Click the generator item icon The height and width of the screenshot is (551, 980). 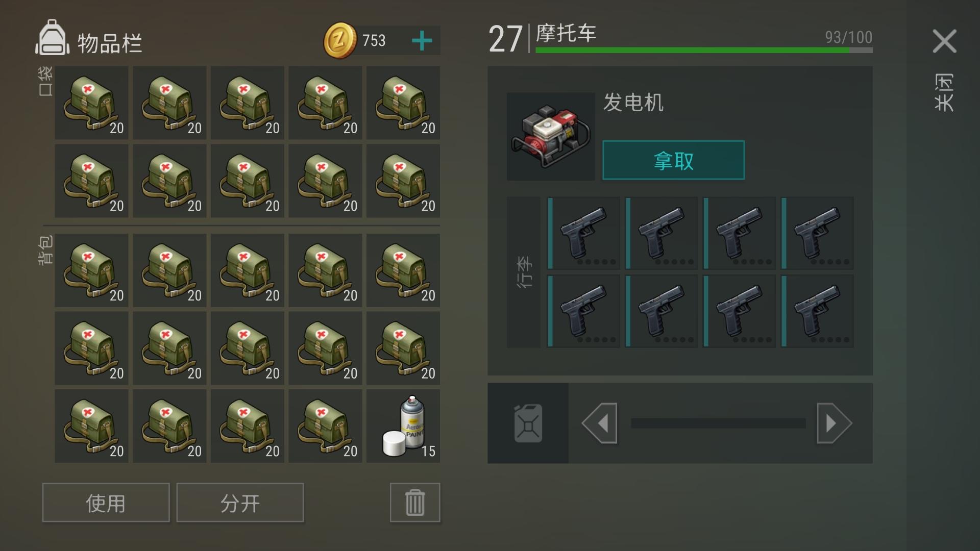[551, 136]
